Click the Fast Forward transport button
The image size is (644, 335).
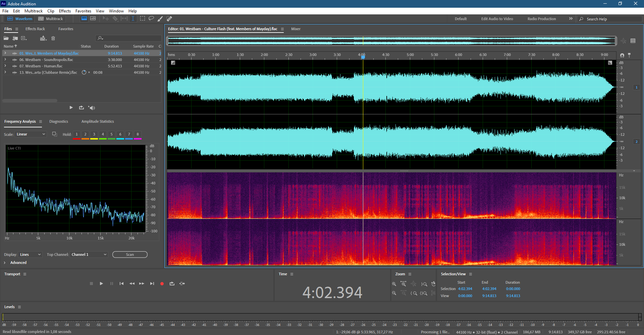coord(142,284)
